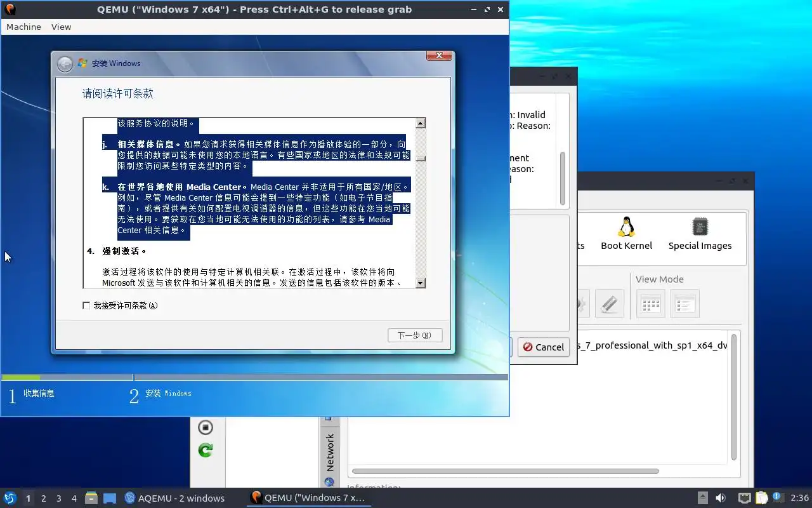Click the 下一步 (Next) button

415,335
